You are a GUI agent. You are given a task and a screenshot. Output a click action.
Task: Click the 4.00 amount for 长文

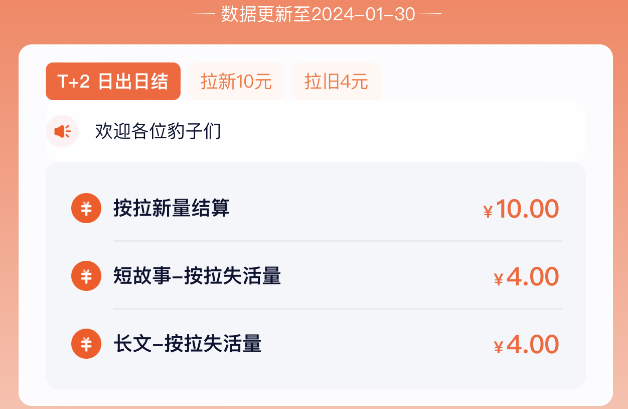point(532,345)
